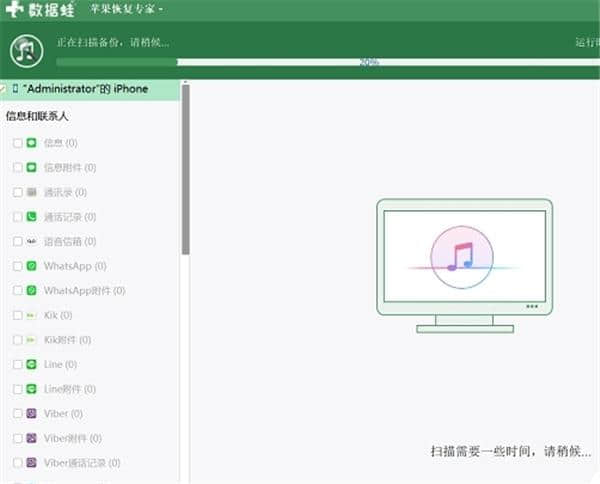The height and width of the screenshot is (484, 600).
Task: Toggle the Viber通话记录 checkbox
Action: tap(18, 463)
